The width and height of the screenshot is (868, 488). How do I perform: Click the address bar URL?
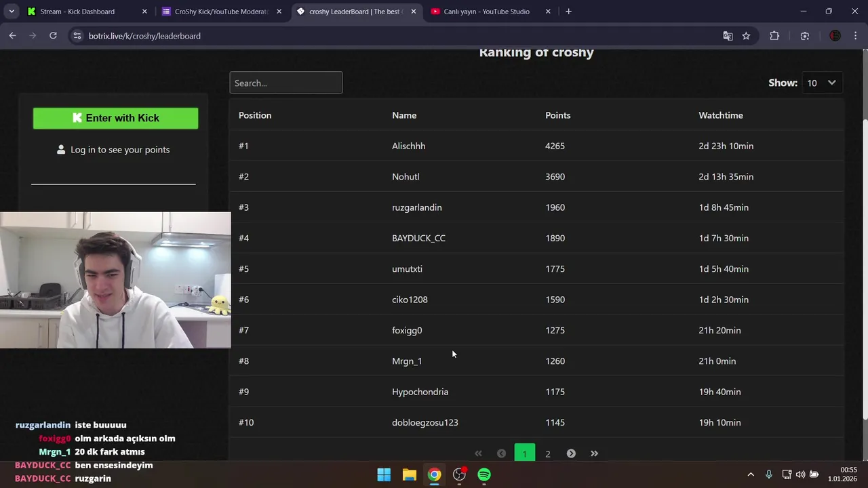point(144,36)
